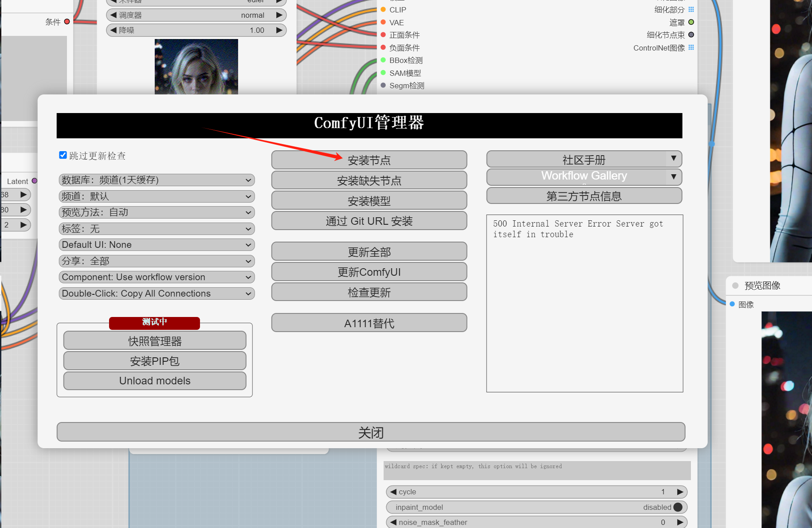Click the Unload models button
This screenshot has width=812, height=528.
tap(154, 380)
